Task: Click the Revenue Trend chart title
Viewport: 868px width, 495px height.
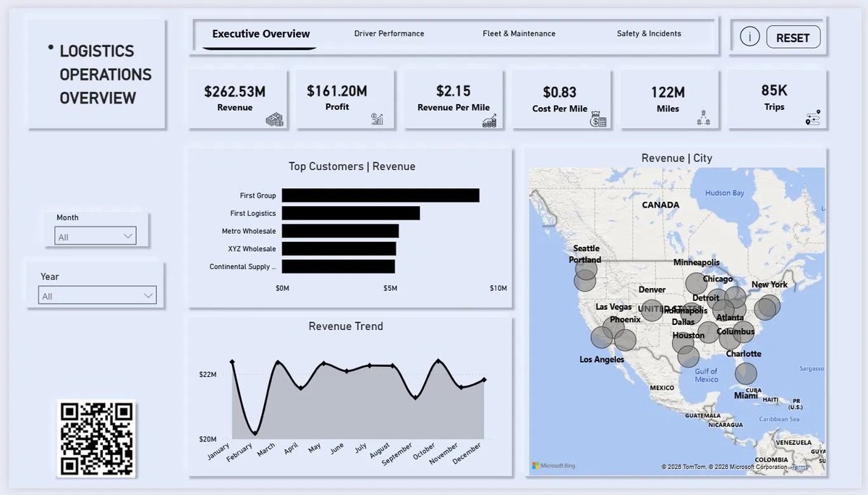Action: tap(346, 326)
